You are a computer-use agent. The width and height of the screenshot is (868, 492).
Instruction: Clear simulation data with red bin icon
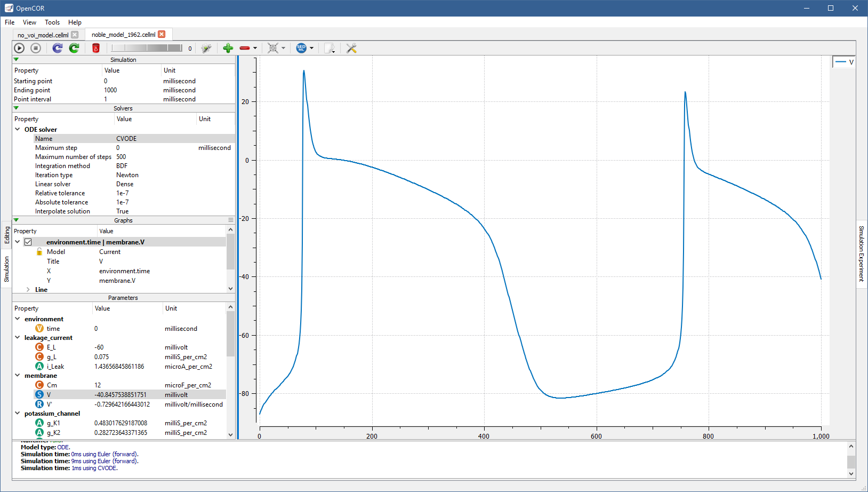pos(96,48)
